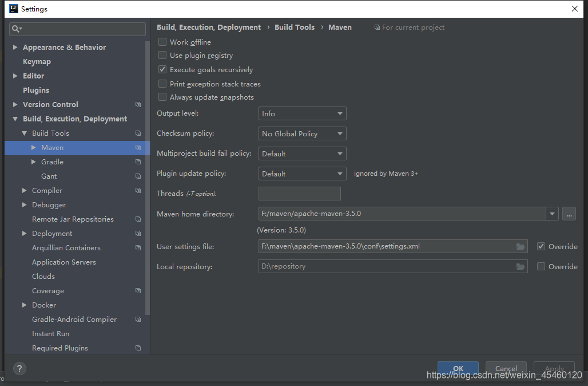Click project-level icon on the Maven row
This screenshot has height=386, width=588.
[138, 148]
